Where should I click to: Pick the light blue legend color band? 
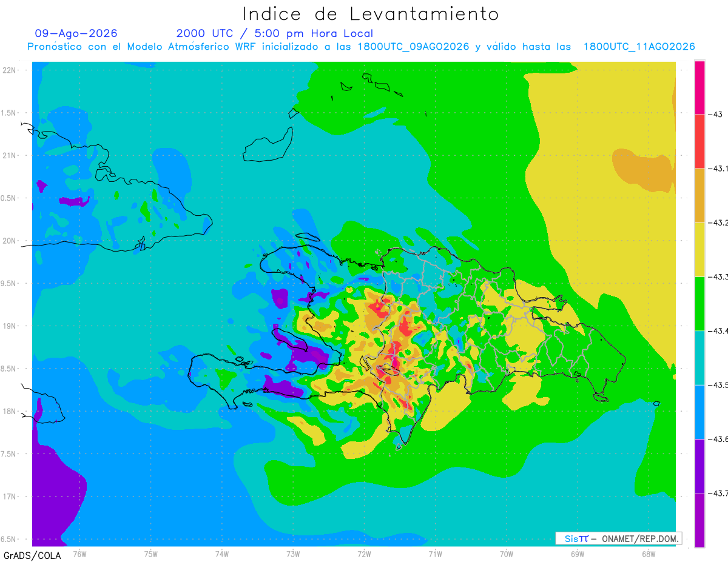click(699, 412)
